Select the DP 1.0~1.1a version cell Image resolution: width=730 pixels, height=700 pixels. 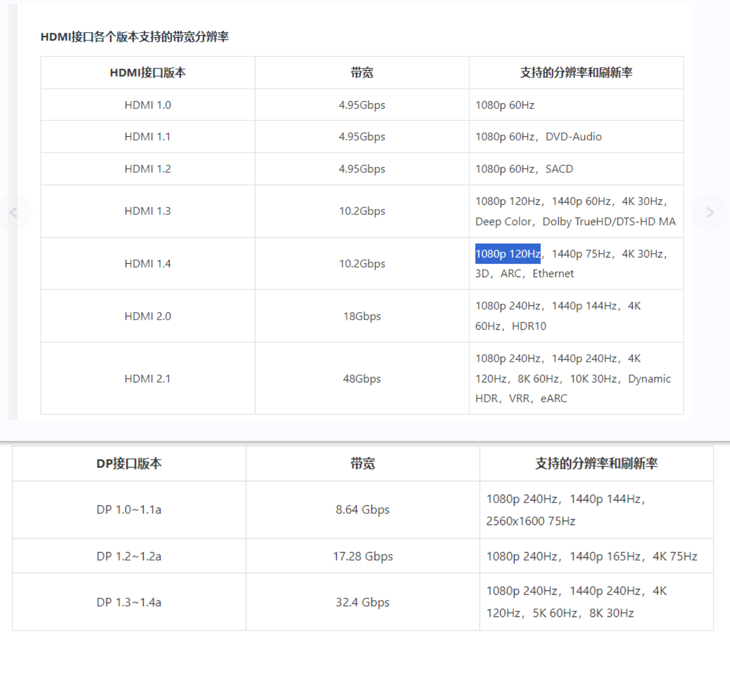click(x=129, y=510)
